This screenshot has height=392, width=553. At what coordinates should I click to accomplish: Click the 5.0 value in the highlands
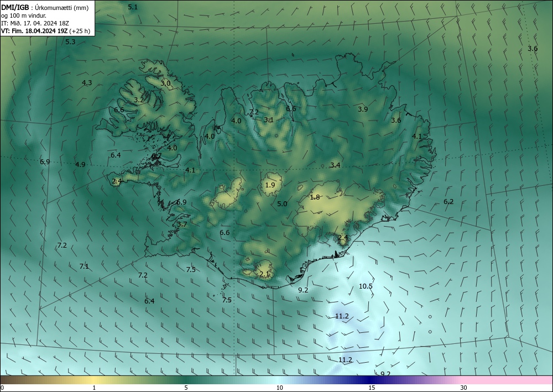282,204
